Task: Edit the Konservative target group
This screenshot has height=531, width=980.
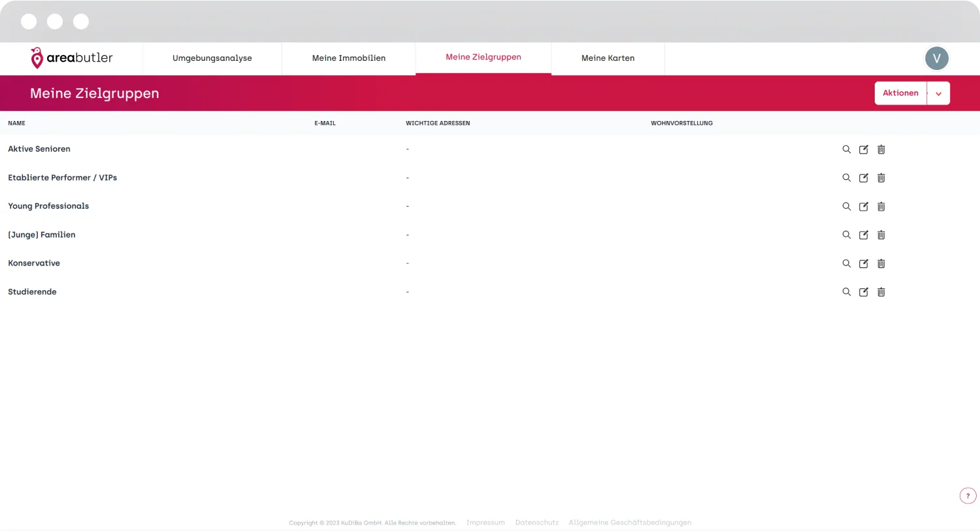Action: click(x=864, y=264)
